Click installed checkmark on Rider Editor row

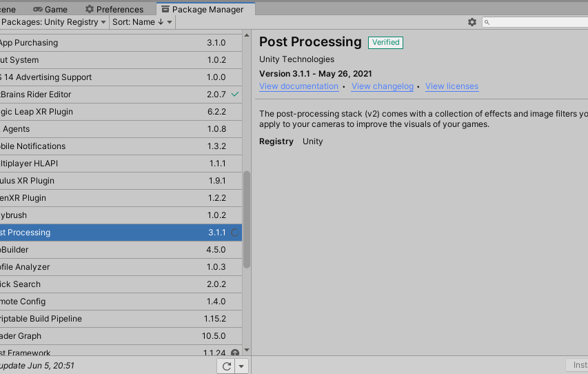pyautogui.click(x=235, y=95)
